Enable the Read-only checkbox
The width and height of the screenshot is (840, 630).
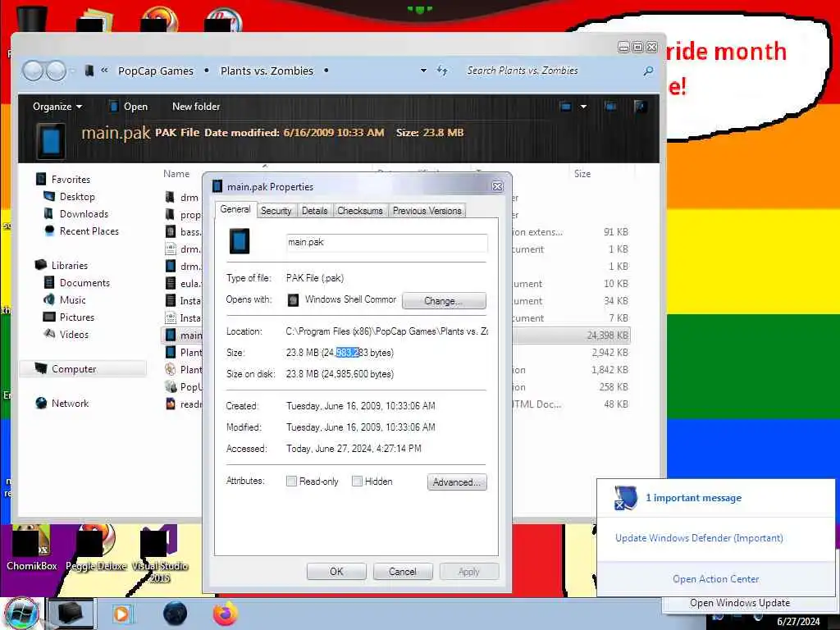pos(291,481)
